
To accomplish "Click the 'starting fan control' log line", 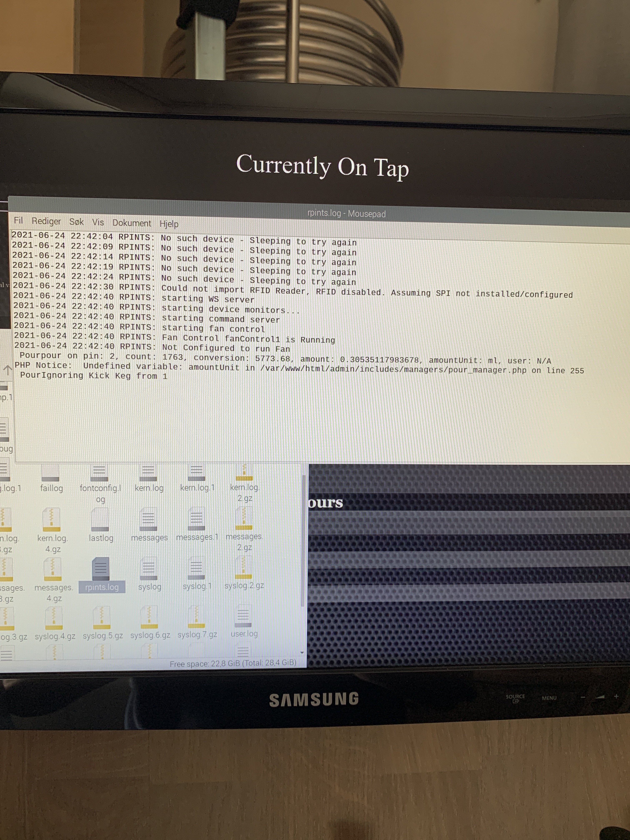I will (139, 327).
